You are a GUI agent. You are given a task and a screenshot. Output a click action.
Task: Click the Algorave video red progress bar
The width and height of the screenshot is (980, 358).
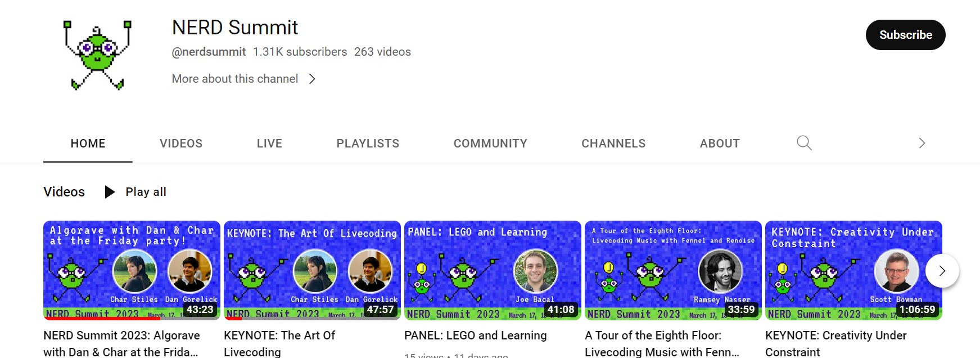pos(102,319)
